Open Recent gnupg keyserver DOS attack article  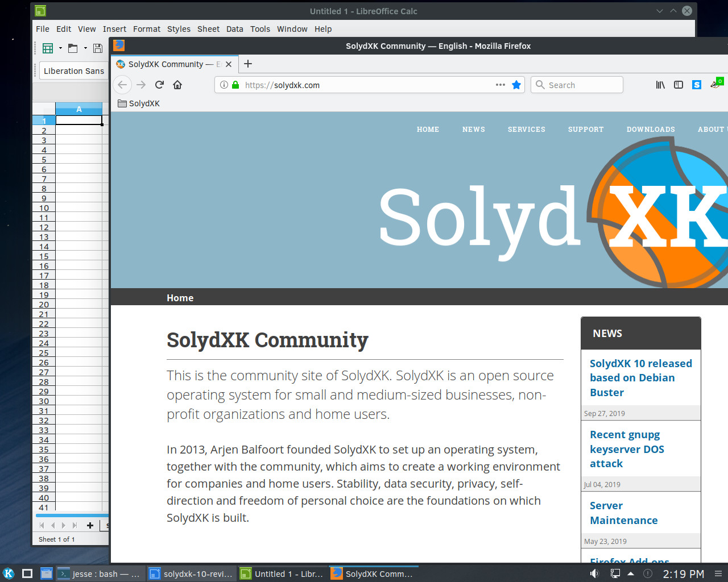pyautogui.click(x=627, y=449)
